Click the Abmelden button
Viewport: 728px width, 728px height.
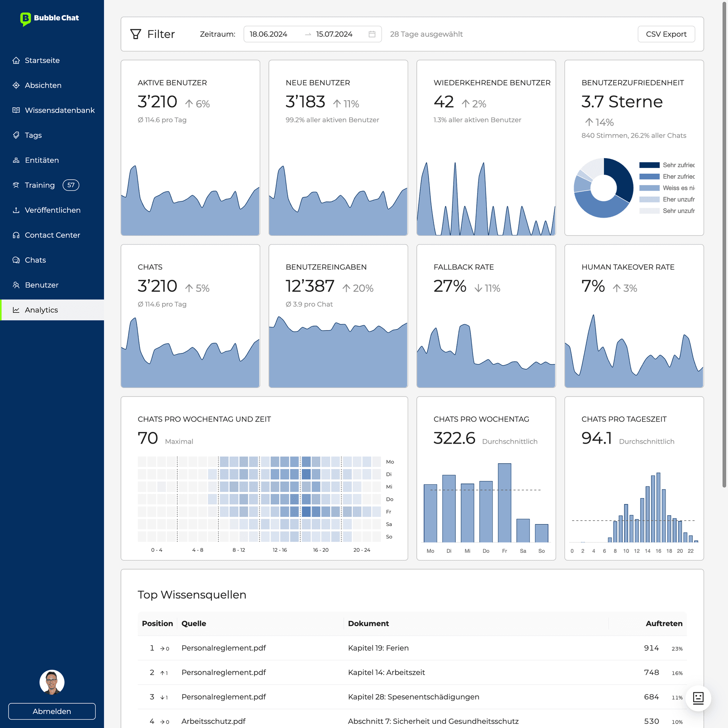coord(52,711)
